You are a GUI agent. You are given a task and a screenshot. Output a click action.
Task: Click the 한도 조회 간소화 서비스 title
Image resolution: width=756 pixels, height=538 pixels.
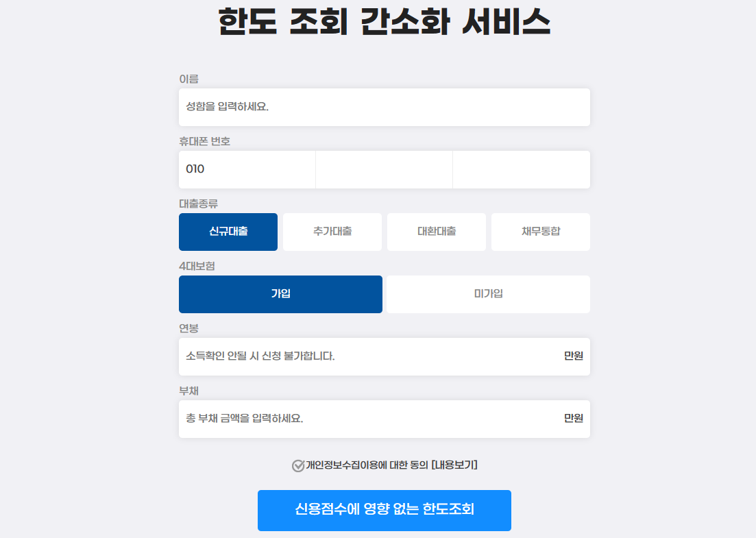click(378, 21)
